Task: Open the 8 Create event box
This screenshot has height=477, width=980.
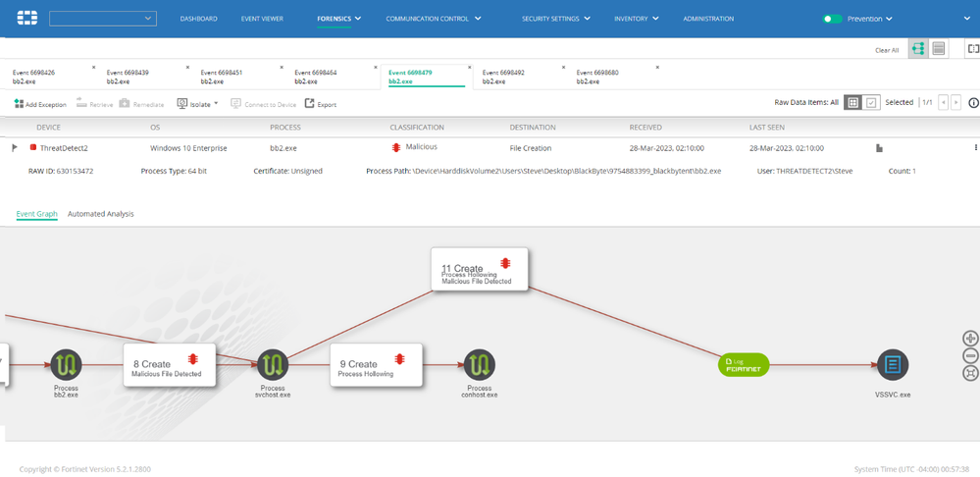Action: (170, 364)
